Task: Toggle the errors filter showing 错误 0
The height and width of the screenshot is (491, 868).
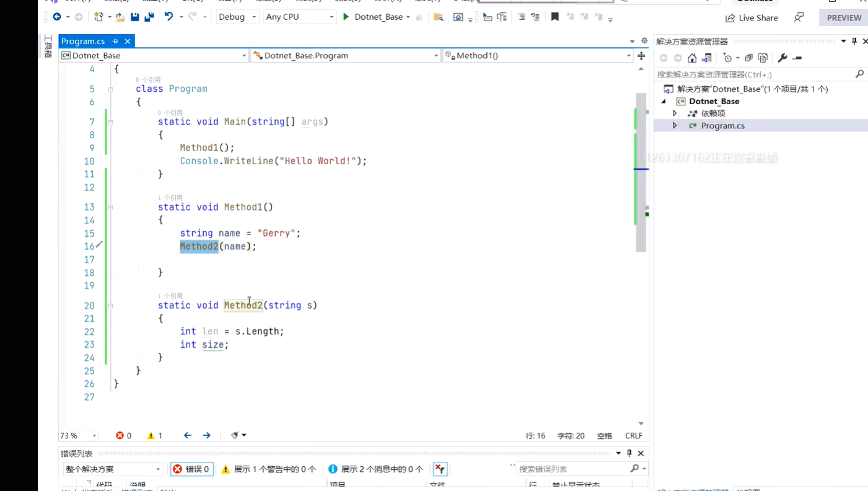Action: click(192, 469)
